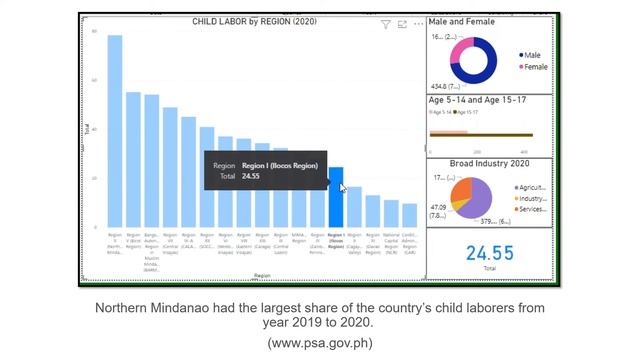Click the Region I (Ilocos Region) tooltip text
Screen dimensions: 640x360
tap(280, 166)
